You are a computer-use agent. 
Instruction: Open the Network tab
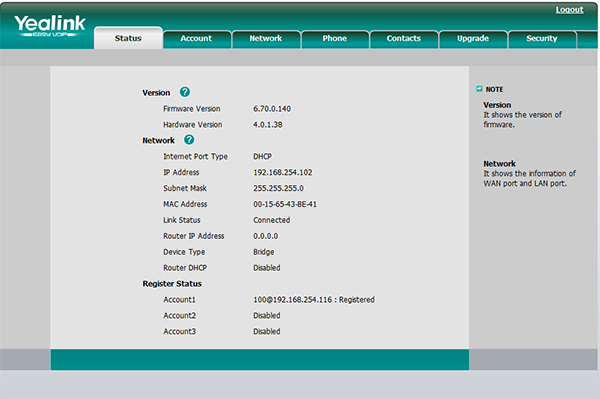266,39
